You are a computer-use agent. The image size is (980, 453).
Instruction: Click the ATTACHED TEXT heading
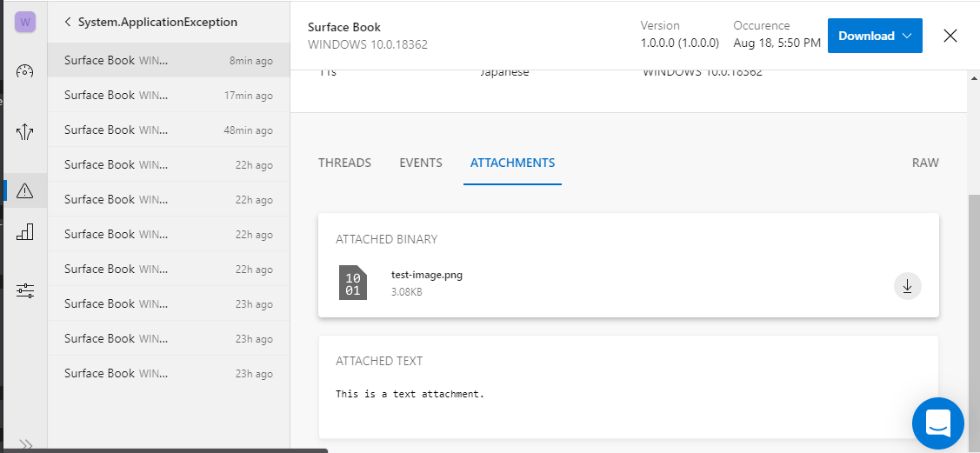[x=379, y=361]
